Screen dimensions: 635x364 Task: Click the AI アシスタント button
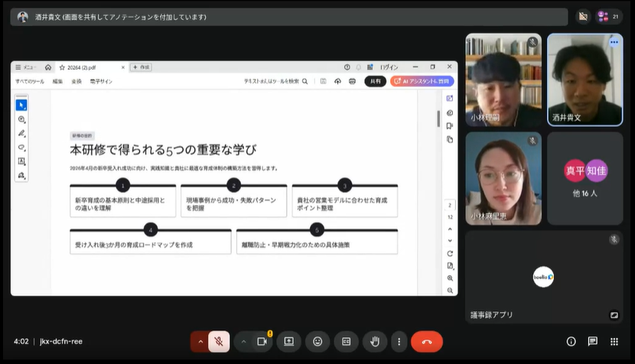coord(422,81)
